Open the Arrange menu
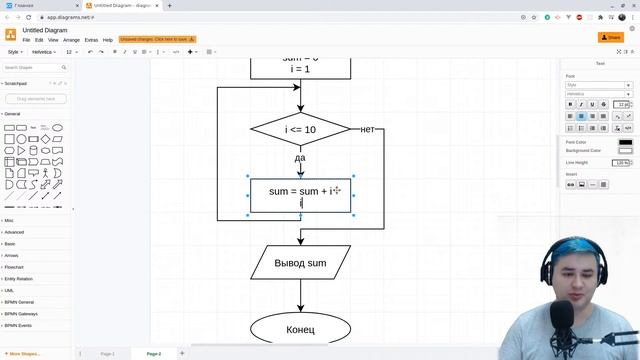The width and height of the screenshot is (640, 360). coord(71,40)
